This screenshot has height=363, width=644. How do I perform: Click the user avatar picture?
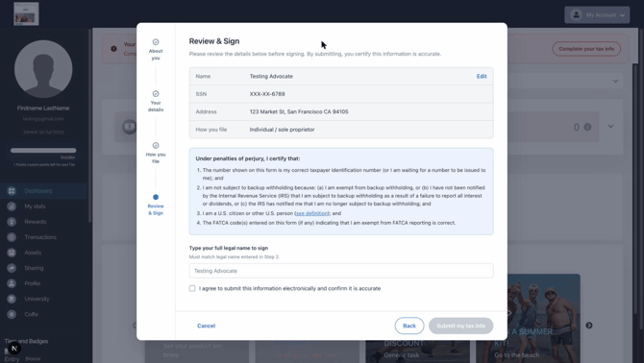[43, 69]
